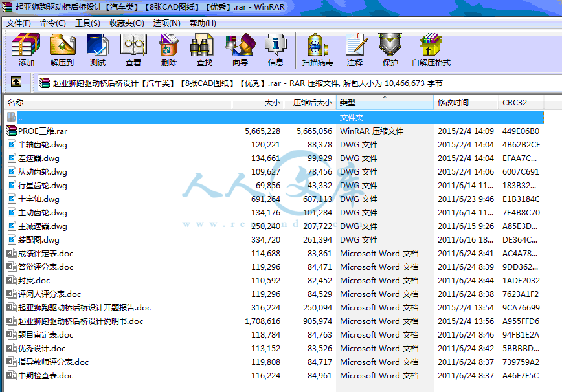This screenshot has width=562, height=392.
Task: Select the 装配图.dwg file icon
Action: pyautogui.click(x=12, y=240)
